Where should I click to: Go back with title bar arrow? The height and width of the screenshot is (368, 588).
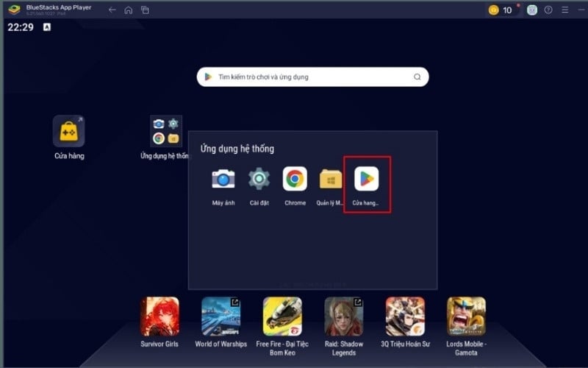click(x=112, y=10)
